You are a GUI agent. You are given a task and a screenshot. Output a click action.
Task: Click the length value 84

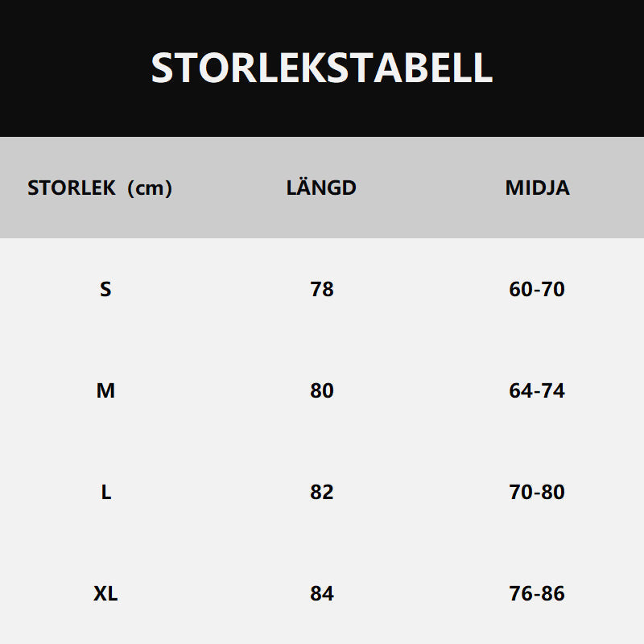[x=321, y=593]
